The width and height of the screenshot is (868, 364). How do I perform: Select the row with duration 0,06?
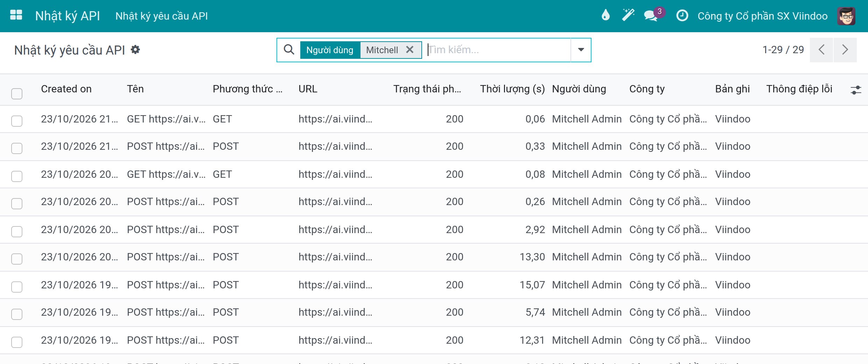pos(17,121)
